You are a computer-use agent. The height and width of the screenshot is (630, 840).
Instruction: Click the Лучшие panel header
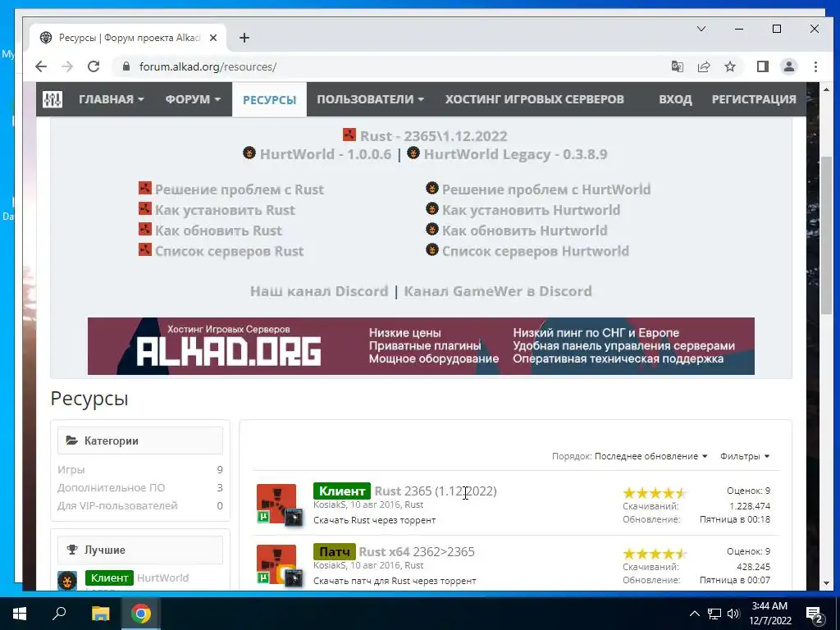pyautogui.click(x=139, y=550)
